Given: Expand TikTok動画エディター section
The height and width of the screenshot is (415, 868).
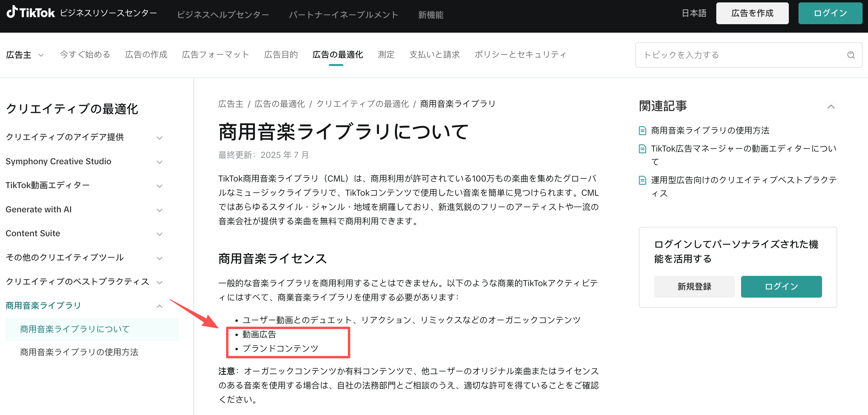Looking at the screenshot, I should tap(159, 186).
